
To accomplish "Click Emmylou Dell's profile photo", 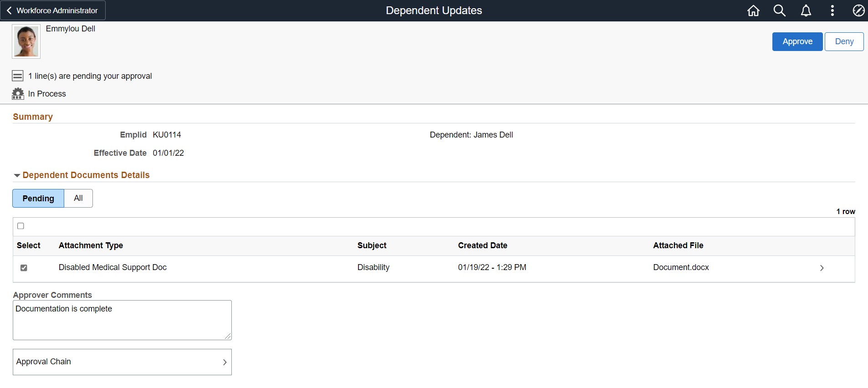I will coord(26,41).
